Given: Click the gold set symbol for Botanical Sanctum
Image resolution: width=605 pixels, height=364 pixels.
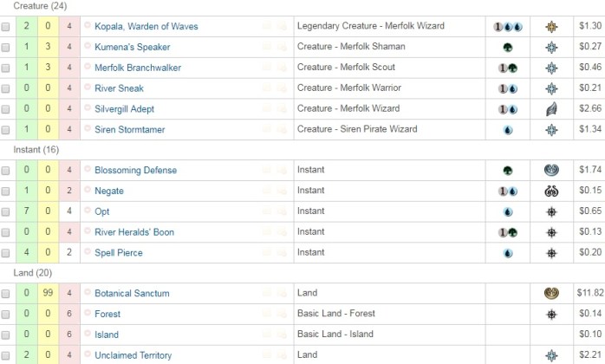Looking at the screenshot, I should click(x=550, y=294).
